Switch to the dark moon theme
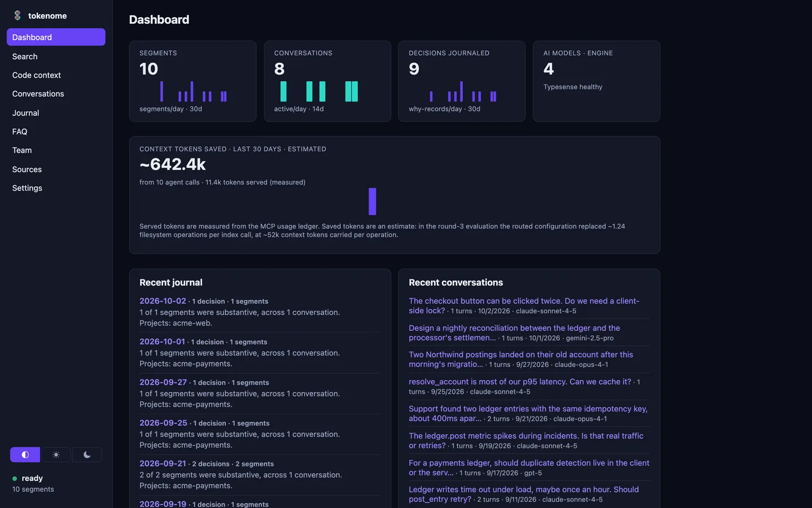 [87, 455]
